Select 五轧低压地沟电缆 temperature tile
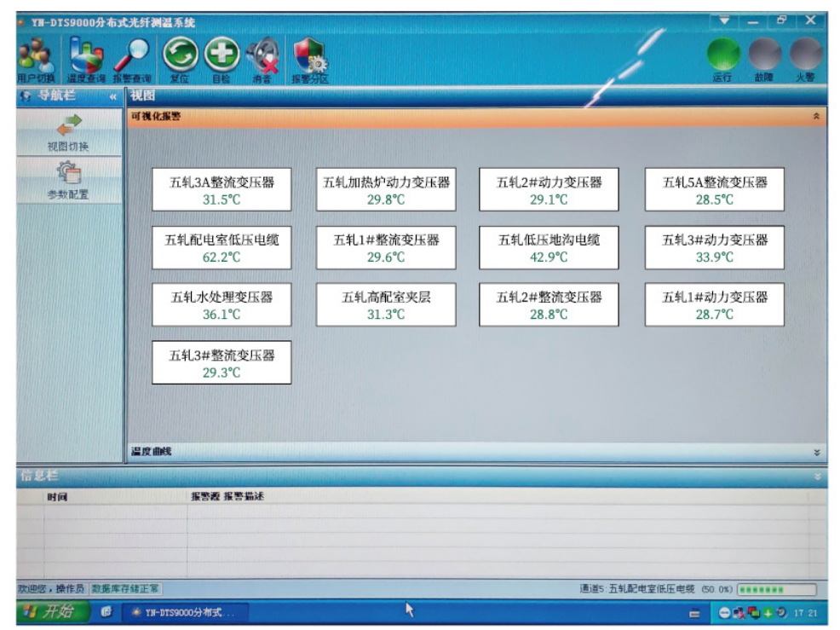This screenshot has height=630, width=840. pos(549,247)
